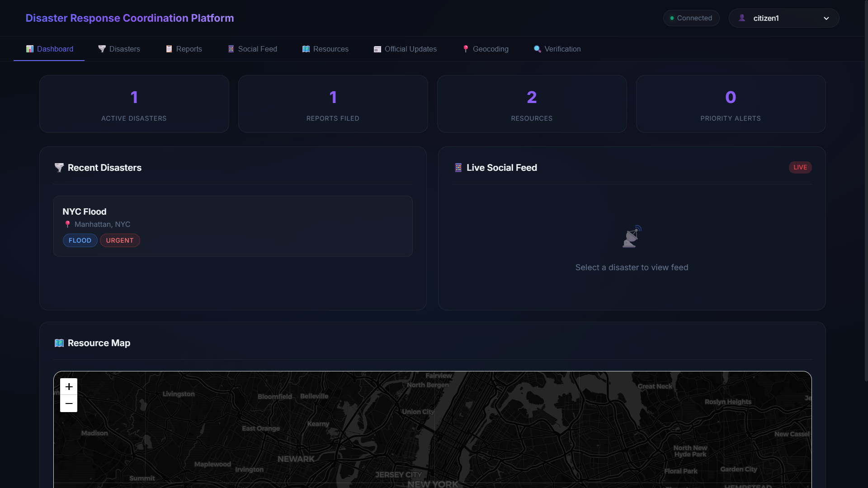This screenshot has height=488, width=868.
Task: Click the map zoom-in control
Action: [x=68, y=387]
